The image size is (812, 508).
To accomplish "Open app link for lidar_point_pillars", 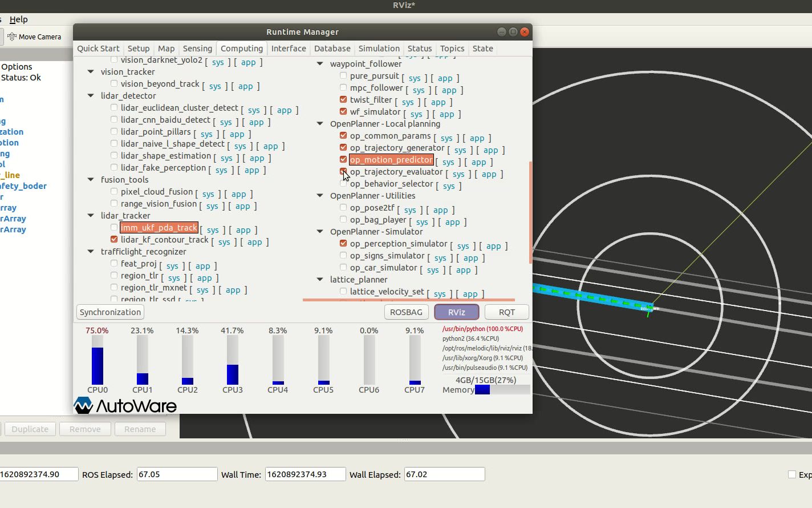I will tap(237, 134).
